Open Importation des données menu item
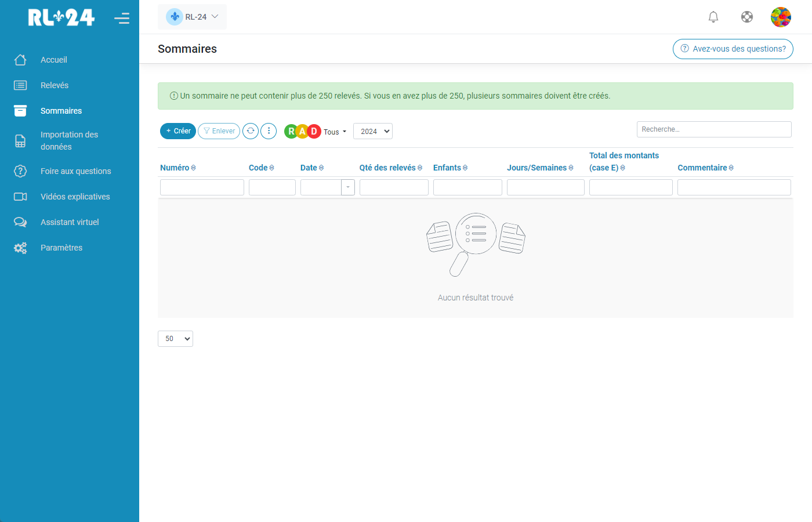 [69, 140]
